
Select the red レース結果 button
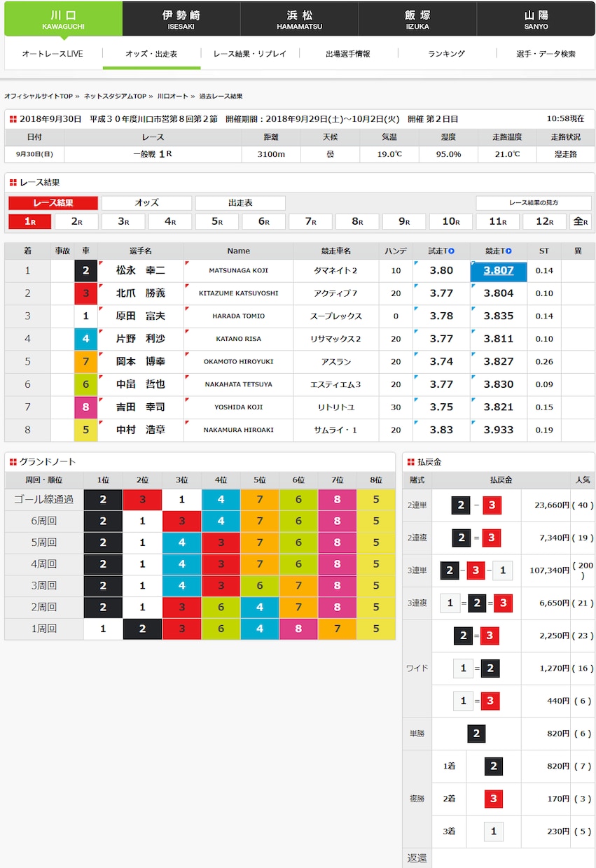point(53,203)
